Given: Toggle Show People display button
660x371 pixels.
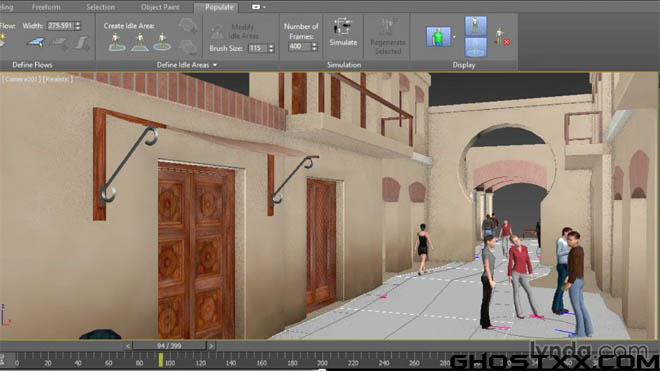Looking at the screenshot, I should tap(476, 26).
